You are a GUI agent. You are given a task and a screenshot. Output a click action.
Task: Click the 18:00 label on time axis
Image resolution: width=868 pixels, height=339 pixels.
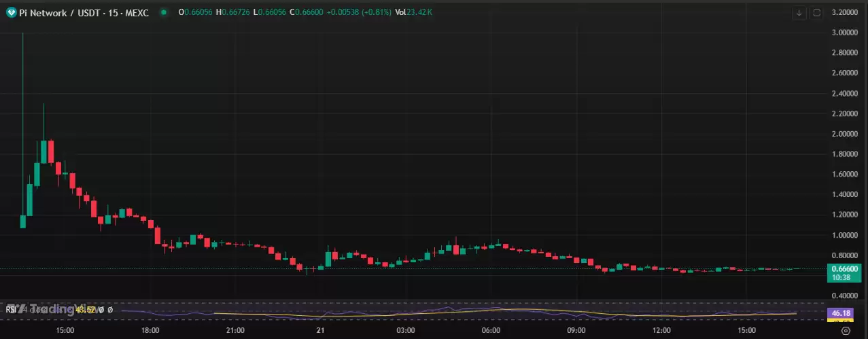point(150,330)
